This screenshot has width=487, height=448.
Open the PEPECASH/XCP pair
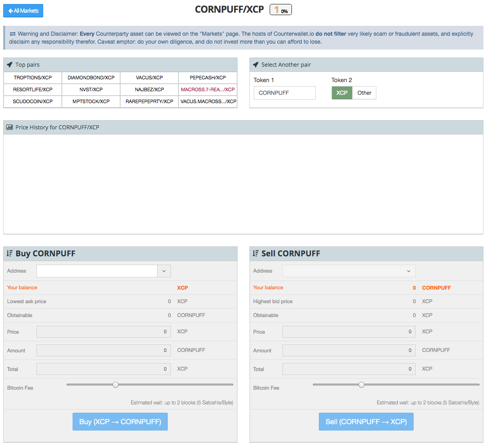pyautogui.click(x=208, y=78)
